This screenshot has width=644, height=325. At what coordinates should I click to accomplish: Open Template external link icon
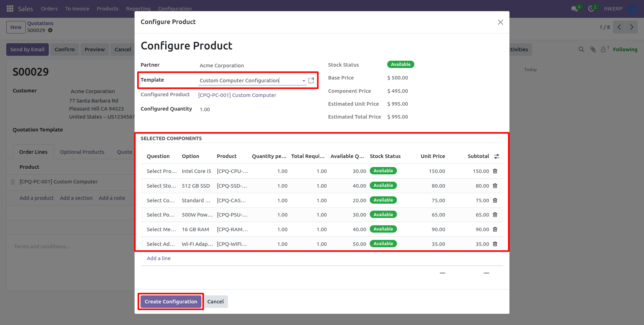coord(311,81)
